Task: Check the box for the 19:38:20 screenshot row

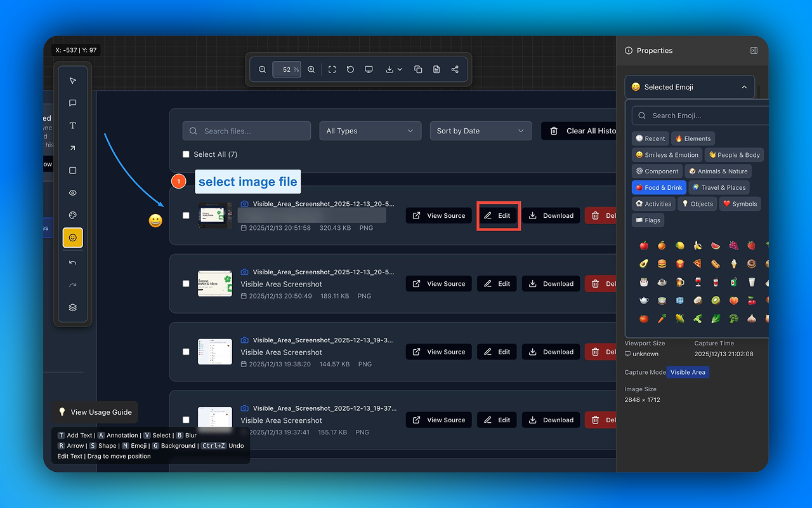Action: click(x=186, y=352)
